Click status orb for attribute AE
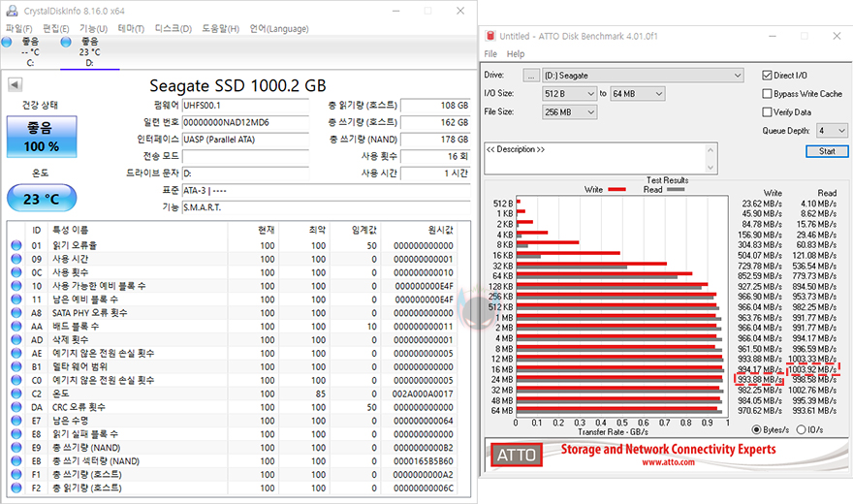Image resolution: width=853 pixels, height=504 pixels. [16, 354]
